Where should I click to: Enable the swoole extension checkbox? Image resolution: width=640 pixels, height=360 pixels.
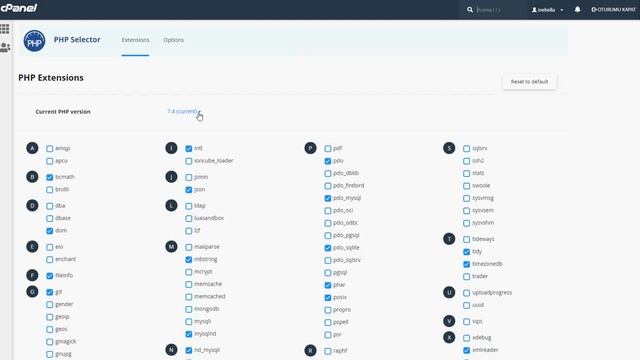pyautogui.click(x=467, y=186)
